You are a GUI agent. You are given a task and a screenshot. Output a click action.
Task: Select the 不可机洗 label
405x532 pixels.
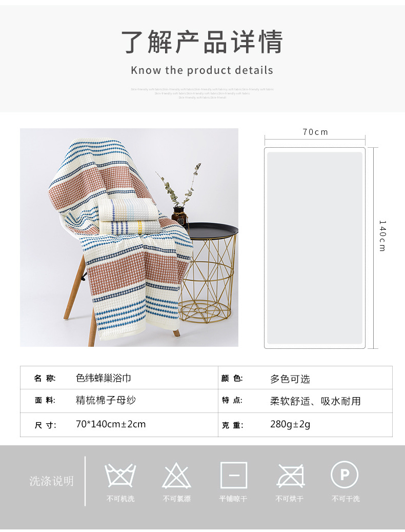click(120, 499)
